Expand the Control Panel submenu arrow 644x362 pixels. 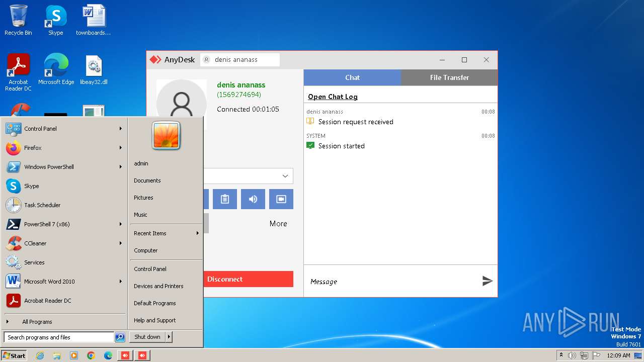click(121, 129)
